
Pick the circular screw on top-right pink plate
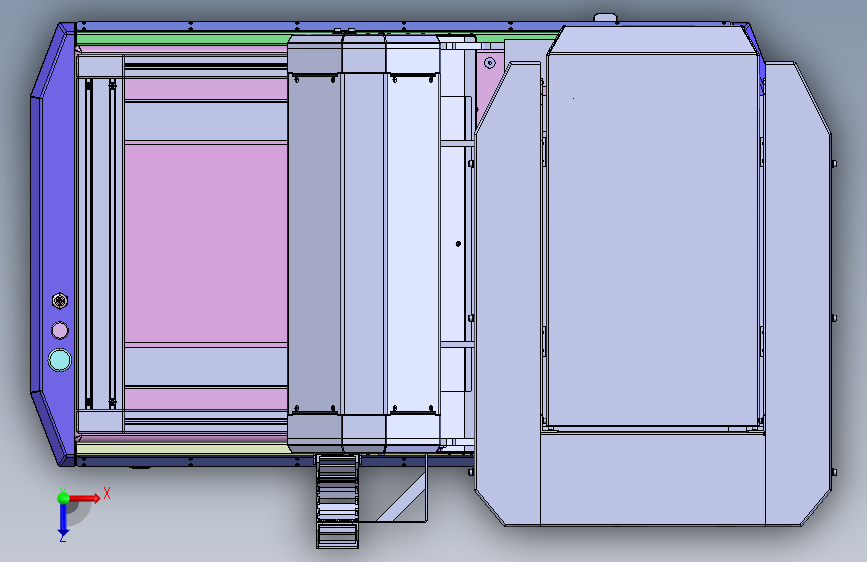coord(489,63)
